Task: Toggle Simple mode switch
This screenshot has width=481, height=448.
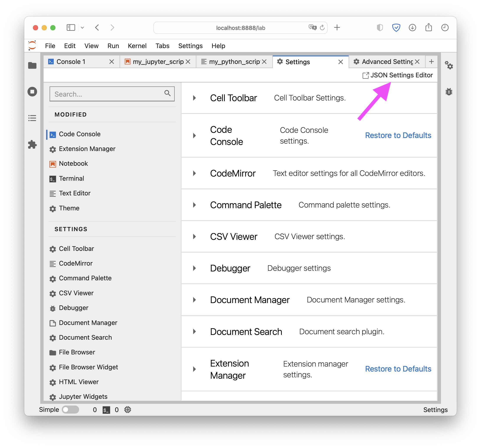Action: pyautogui.click(x=70, y=409)
